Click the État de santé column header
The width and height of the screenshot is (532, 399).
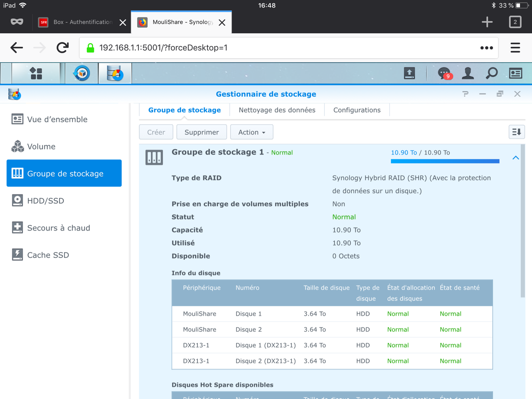(x=460, y=288)
